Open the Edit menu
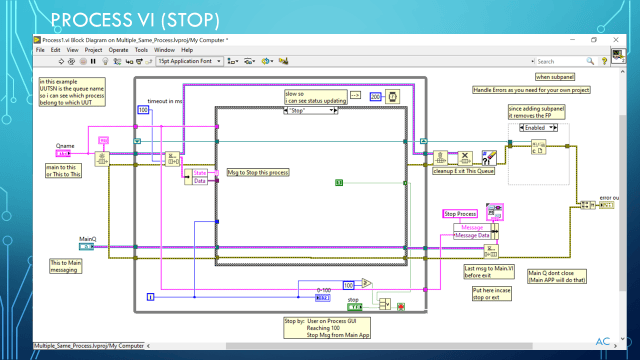This screenshot has height=360, width=640. tap(56, 50)
